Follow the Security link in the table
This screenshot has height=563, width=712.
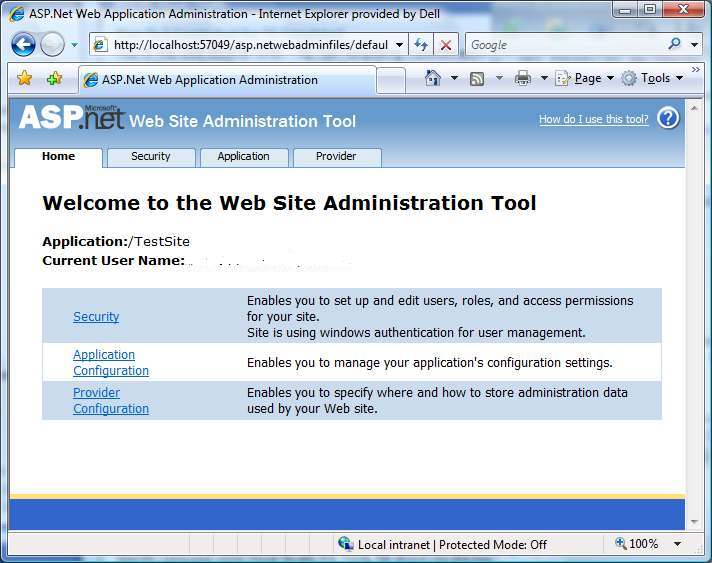click(96, 316)
